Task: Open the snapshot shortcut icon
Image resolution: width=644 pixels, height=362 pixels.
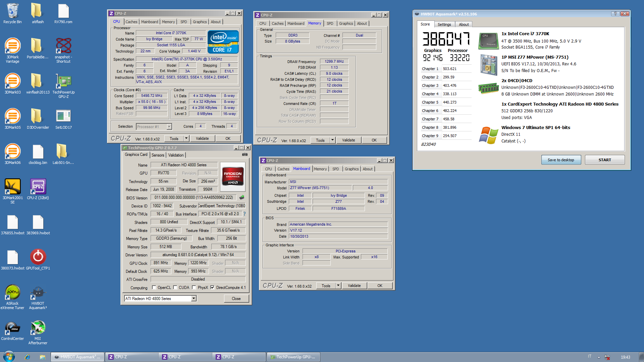Action: [63, 50]
